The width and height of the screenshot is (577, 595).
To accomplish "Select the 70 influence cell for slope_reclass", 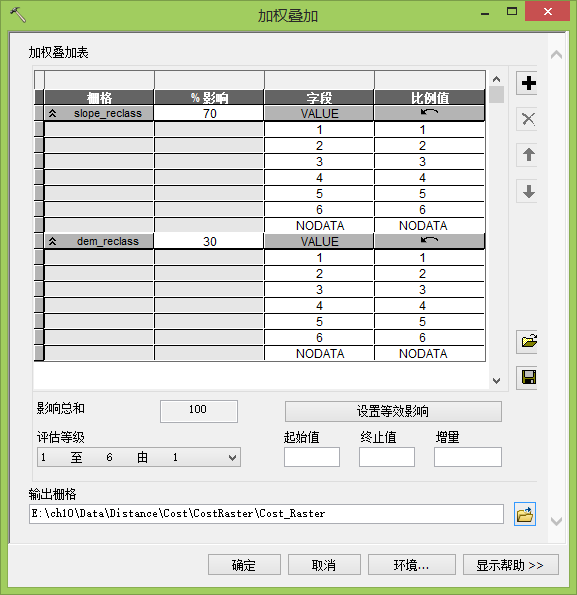I will click(x=209, y=113).
